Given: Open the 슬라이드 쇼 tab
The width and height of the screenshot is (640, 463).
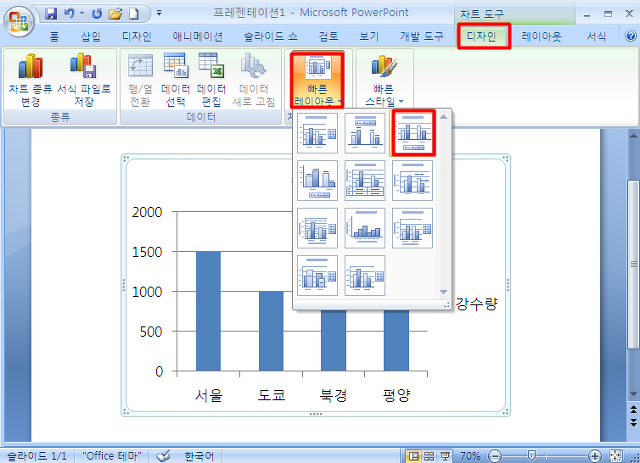Looking at the screenshot, I should click(270, 37).
